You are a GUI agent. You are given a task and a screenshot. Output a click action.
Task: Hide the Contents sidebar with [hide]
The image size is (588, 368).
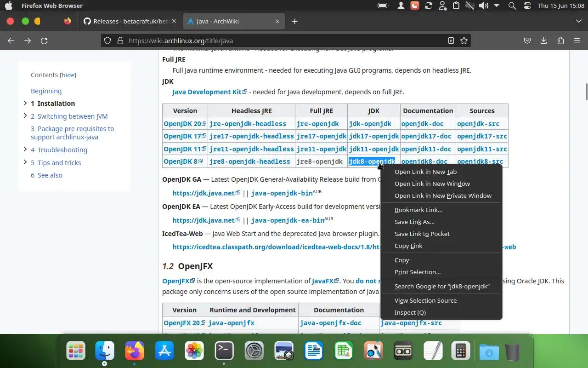click(x=68, y=75)
